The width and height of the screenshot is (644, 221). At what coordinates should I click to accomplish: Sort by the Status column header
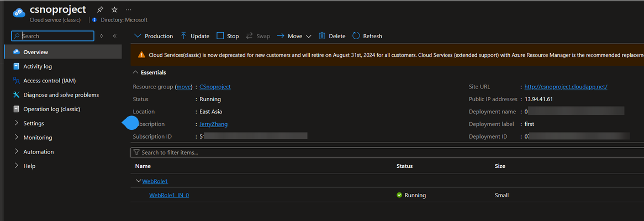[404, 166]
